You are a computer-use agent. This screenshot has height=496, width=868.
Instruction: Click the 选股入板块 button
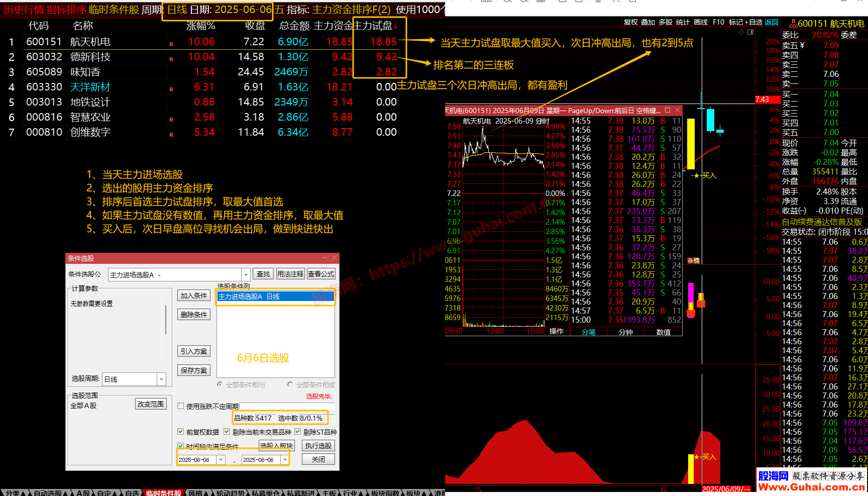[276, 445]
